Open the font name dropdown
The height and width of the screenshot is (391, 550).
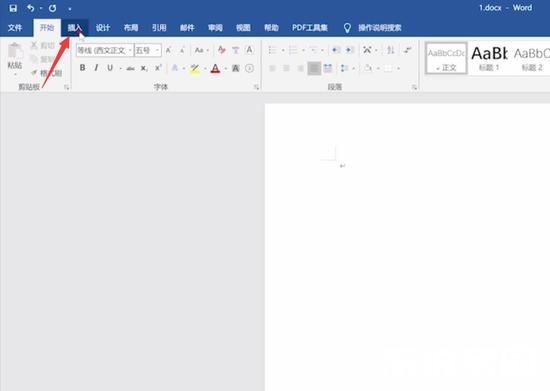(x=130, y=50)
